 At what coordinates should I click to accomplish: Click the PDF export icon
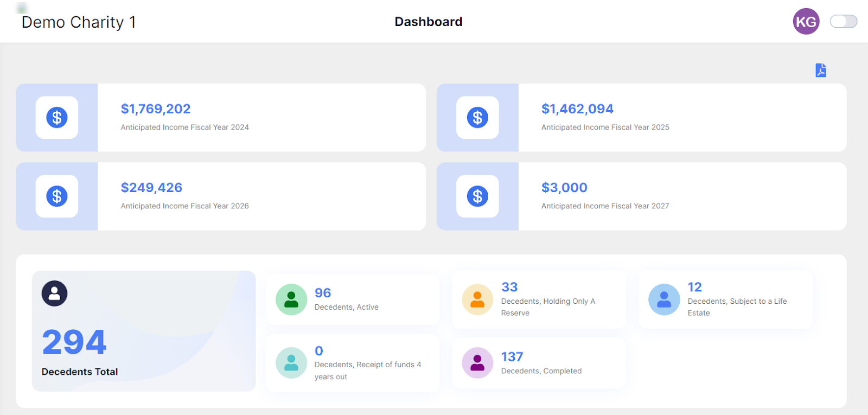tap(821, 71)
